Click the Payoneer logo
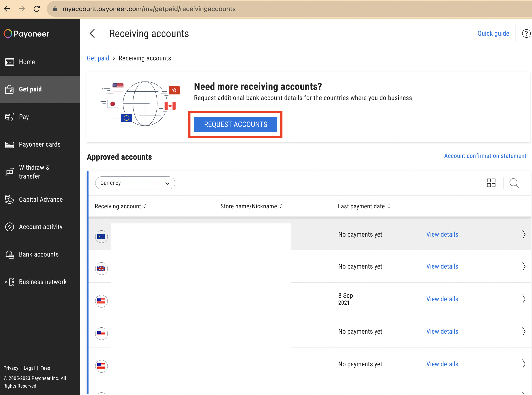532x395 pixels. pos(27,34)
